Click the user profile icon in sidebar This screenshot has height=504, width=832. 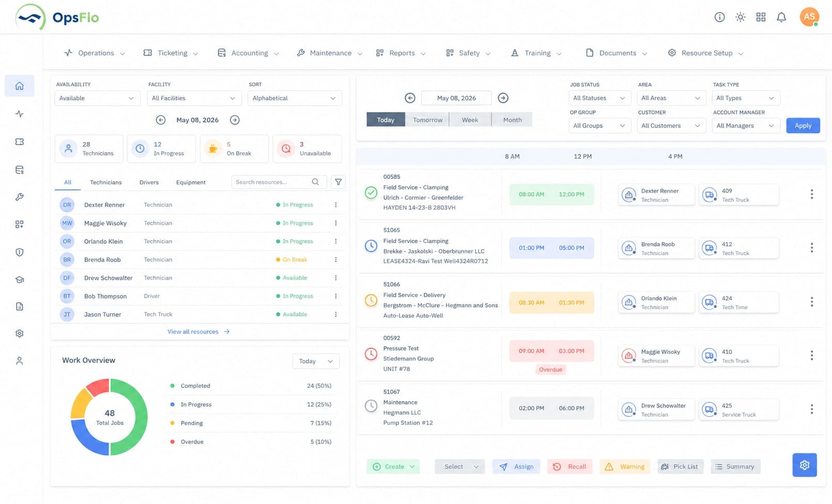[x=20, y=361]
